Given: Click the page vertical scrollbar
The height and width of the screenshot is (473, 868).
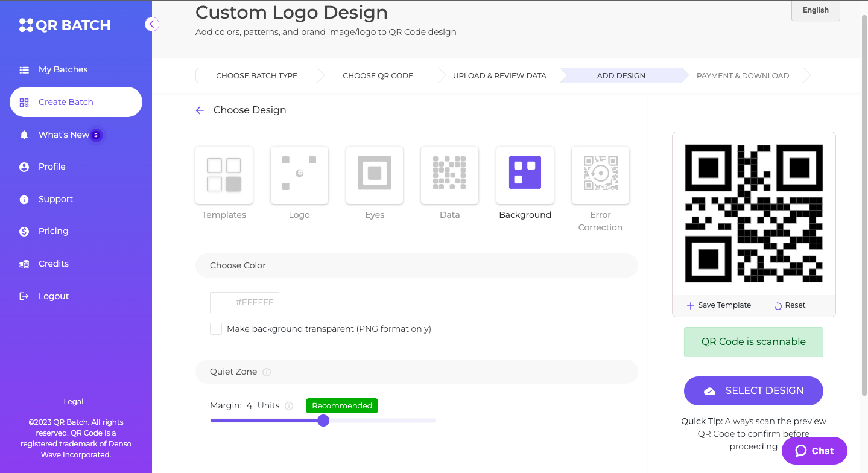Looking at the screenshot, I should click(864, 205).
